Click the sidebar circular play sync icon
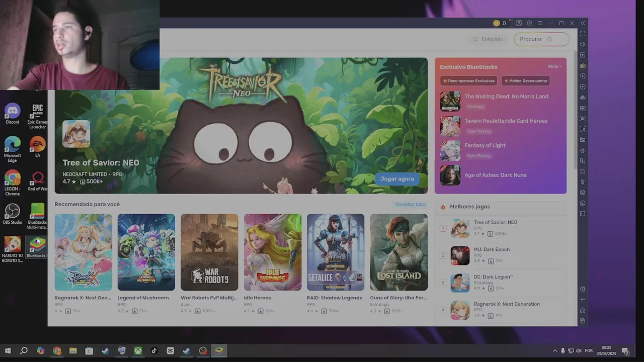Viewport: 644px width, 362px height. click(583, 76)
